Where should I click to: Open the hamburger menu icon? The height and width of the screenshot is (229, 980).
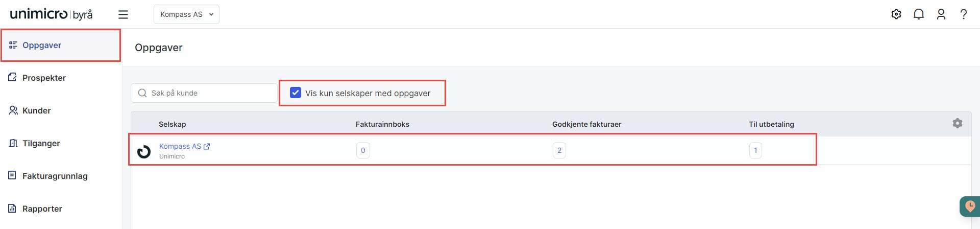click(x=123, y=14)
